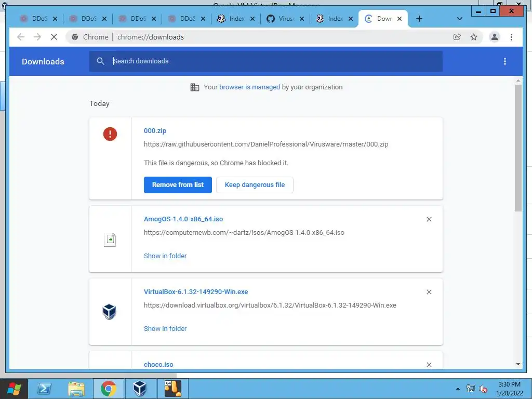Click the scrollbar up arrow
This screenshot has height=399, width=532.
tap(518, 81)
